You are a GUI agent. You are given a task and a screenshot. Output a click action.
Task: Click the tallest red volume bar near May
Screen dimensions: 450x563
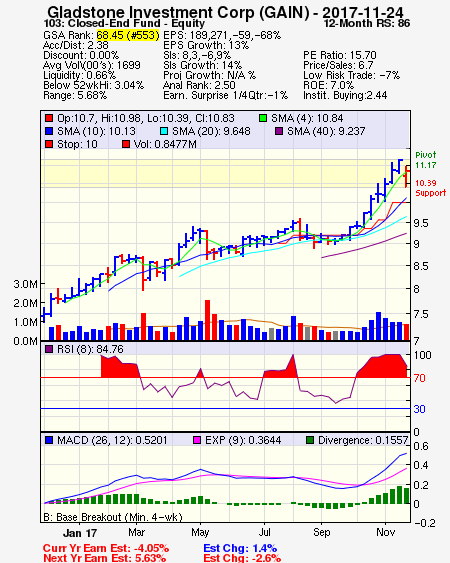click(207, 320)
